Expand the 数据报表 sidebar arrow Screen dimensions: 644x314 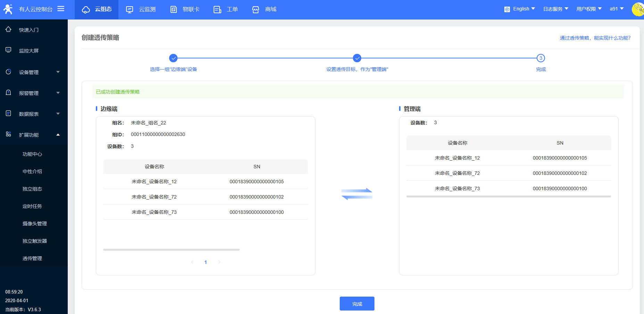58,114
